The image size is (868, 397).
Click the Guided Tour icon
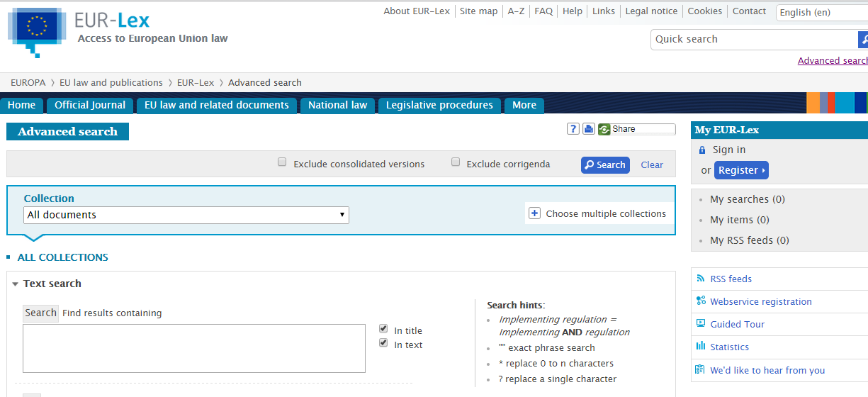[701, 323]
